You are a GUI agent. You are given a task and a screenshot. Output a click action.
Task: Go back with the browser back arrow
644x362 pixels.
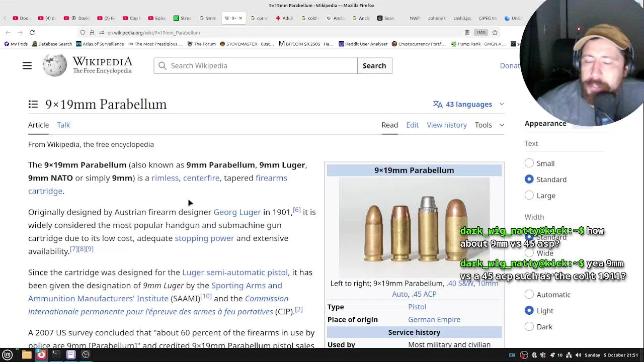pyautogui.click(x=8, y=33)
